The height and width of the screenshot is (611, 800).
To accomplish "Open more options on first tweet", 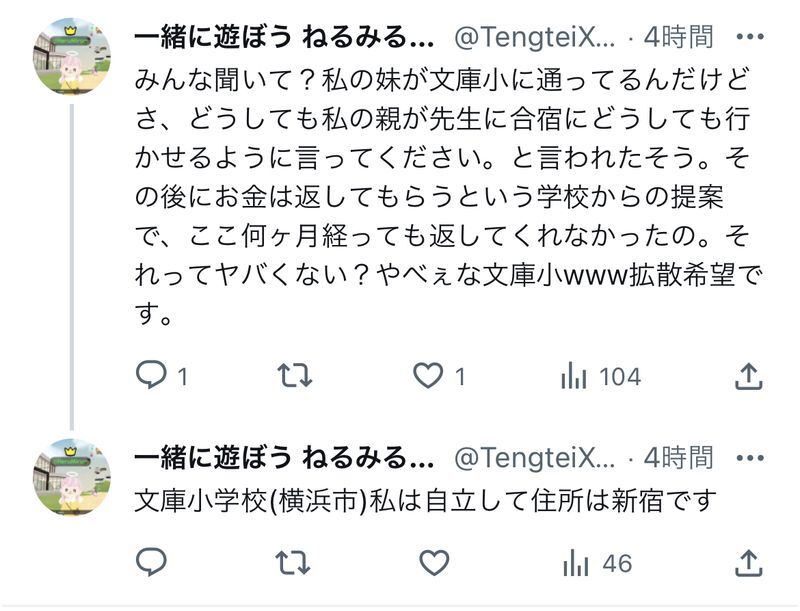I will pyautogui.click(x=749, y=37).
